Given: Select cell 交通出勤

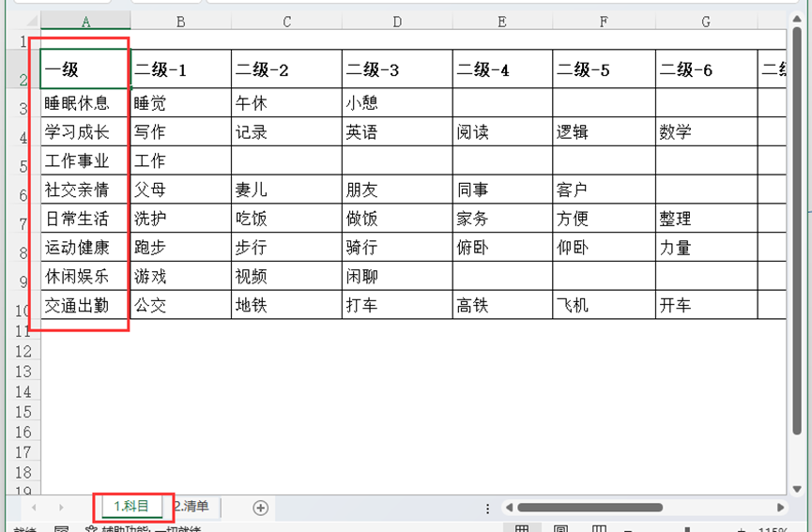Looking at the screenshot, I should click(x=85, y=305).
